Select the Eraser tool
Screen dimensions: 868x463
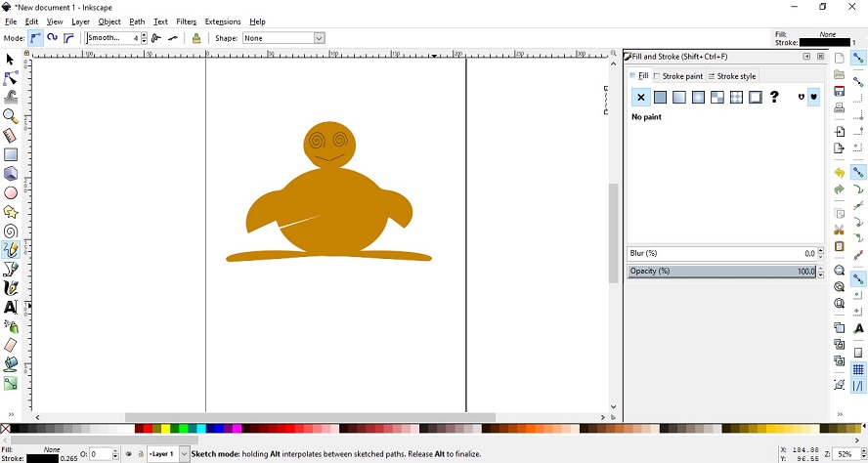(11, 345)
